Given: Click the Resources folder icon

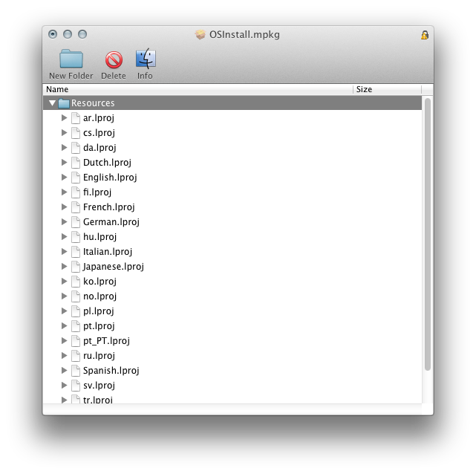Looking at the screenshot, I should pyautogui.click(x=64, y=103).
